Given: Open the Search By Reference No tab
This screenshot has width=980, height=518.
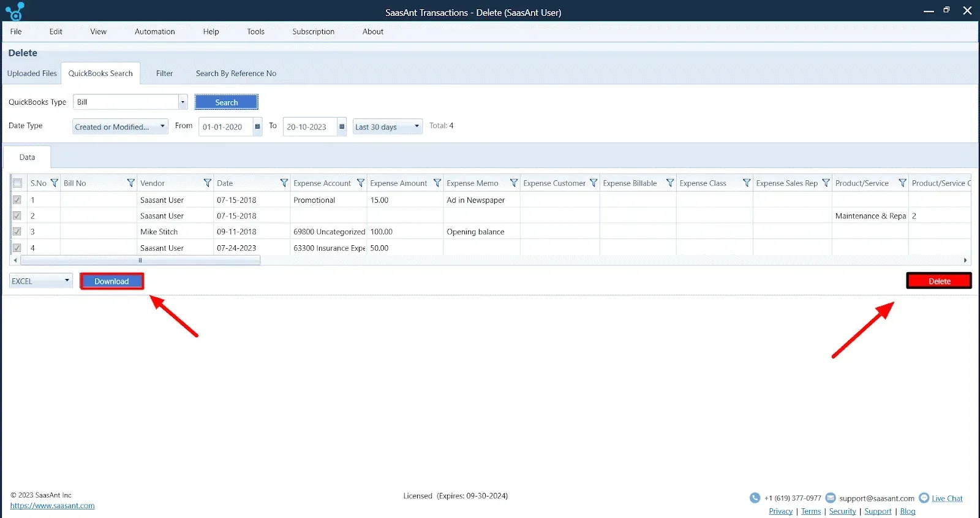Looking at the screenshot, I should (236, 73).
